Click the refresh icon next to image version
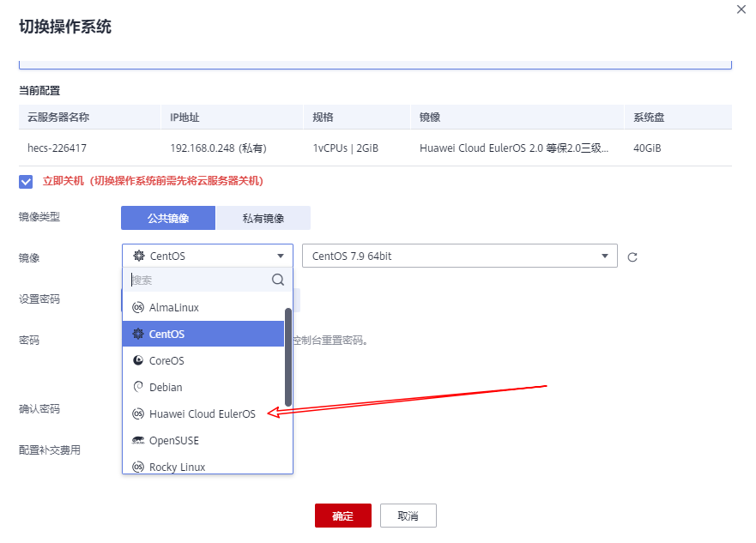The width and height of the screenshot is (756, 543). tap(632, 256)
